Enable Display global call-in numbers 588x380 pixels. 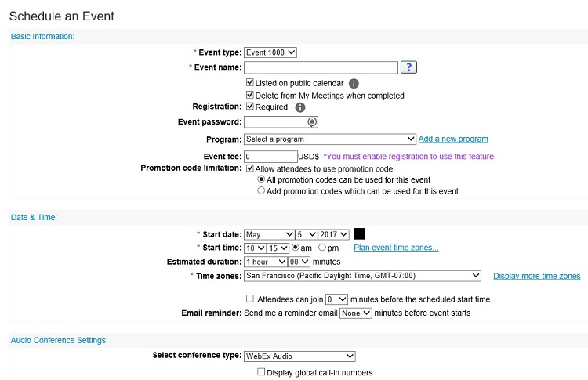tap(262, 372)
